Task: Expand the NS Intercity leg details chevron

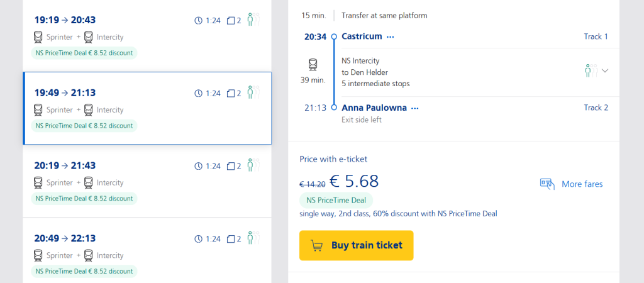Action: click(605, 70)
